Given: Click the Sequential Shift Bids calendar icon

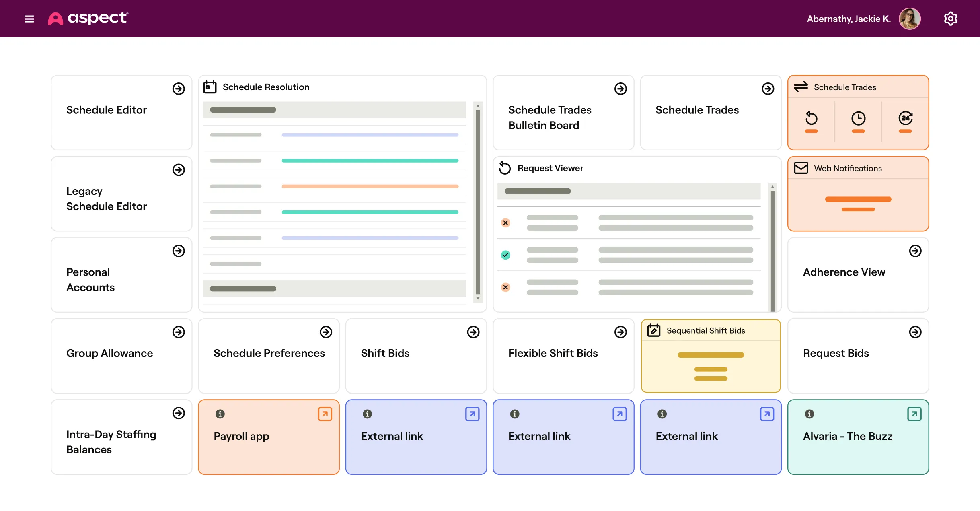Looking at the screenshot, I should point(654,330).
